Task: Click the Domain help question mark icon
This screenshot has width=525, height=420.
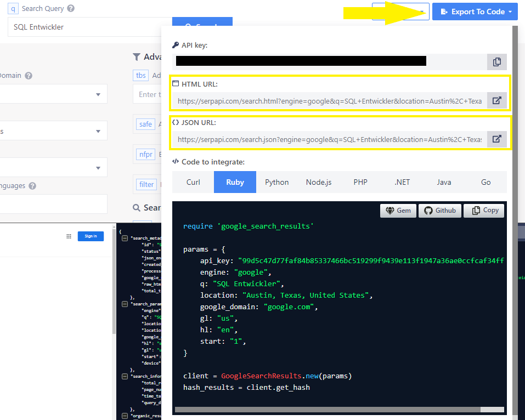Action: coord(29,76)
